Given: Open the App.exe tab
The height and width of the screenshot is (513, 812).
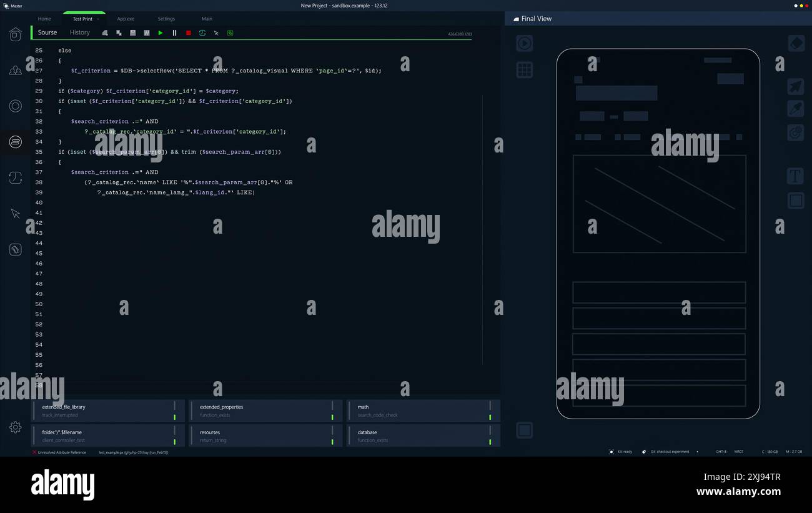Looking at the screenshot, I should 126,19.
